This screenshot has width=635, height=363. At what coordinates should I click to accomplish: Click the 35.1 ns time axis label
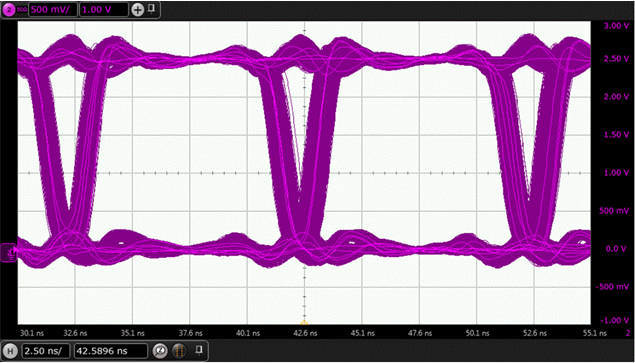(x=133, y=333)
